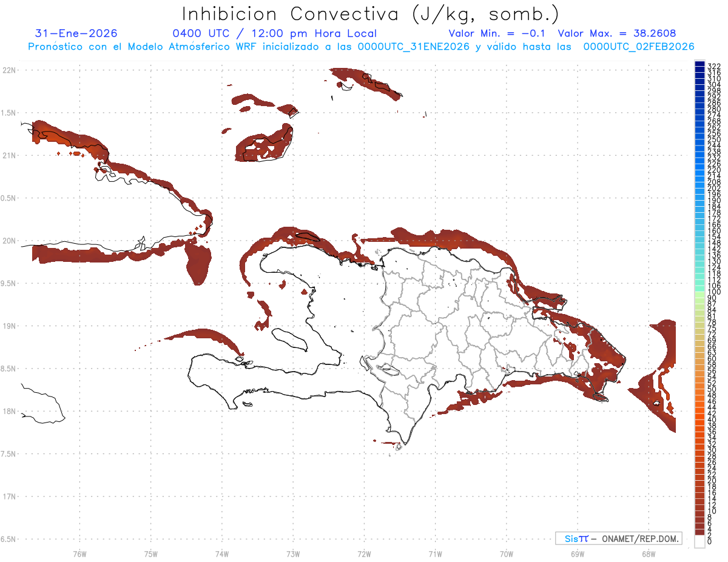
Task: Click the '74W' longitude label
Action: coord(222,554)
